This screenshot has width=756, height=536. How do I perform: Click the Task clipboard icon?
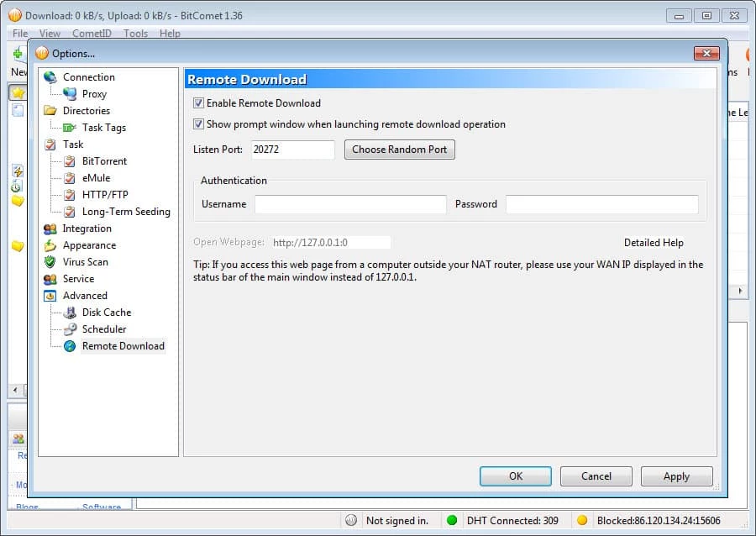(x=50, y=145)
